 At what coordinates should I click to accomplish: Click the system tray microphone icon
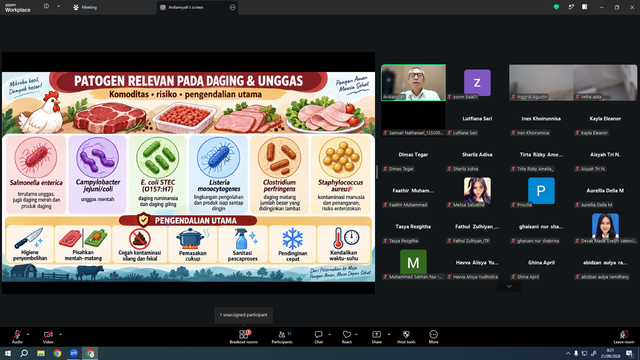pyautogui.click(x=576, y=353)
